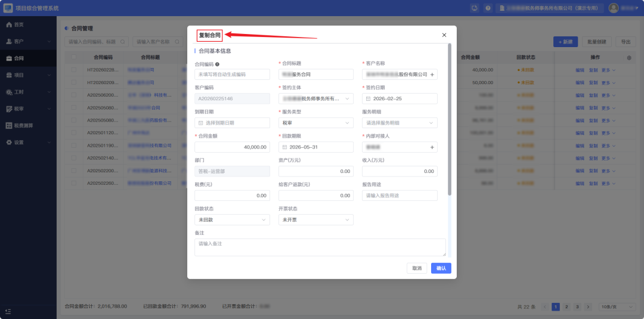Expand the 设置 sidebar menu
Image resolution: width=644 pixels, height=319 pixels.
[x=28, y=143]
